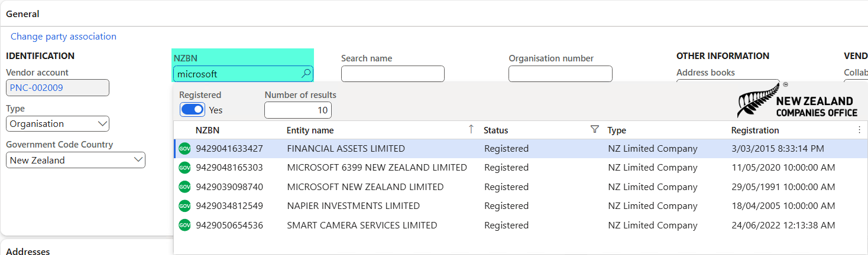Select NZBN 9429034812549
Screen dimensions: 868x255
229,206
